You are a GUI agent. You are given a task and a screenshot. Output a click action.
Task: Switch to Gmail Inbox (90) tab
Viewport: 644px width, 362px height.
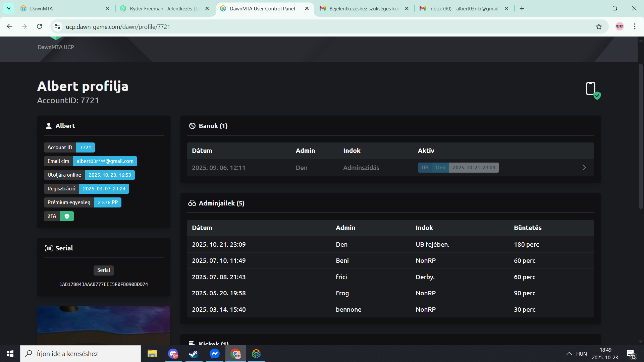tap(464, 8)
